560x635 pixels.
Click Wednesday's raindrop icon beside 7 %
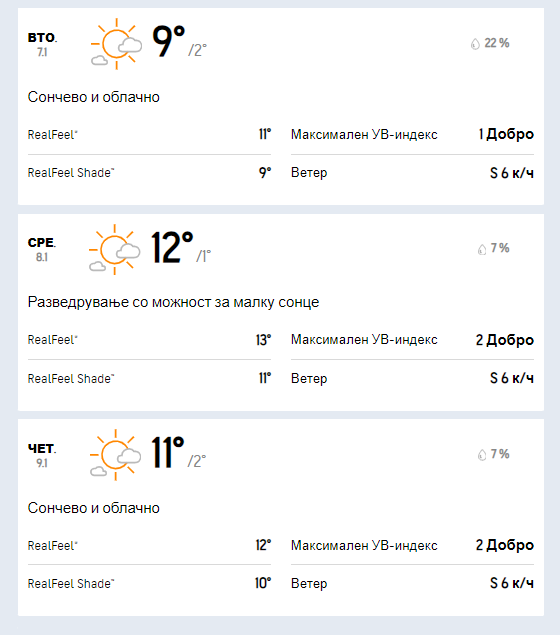[481, 249]
